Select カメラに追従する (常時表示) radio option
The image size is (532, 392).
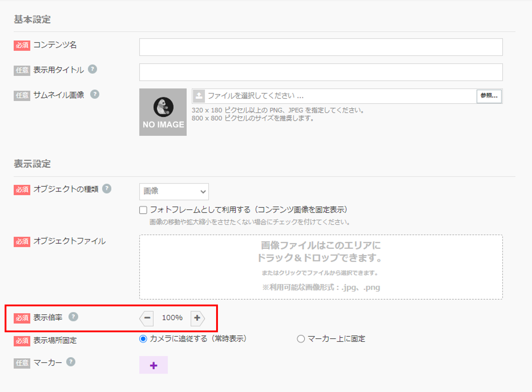pos(143,339)
